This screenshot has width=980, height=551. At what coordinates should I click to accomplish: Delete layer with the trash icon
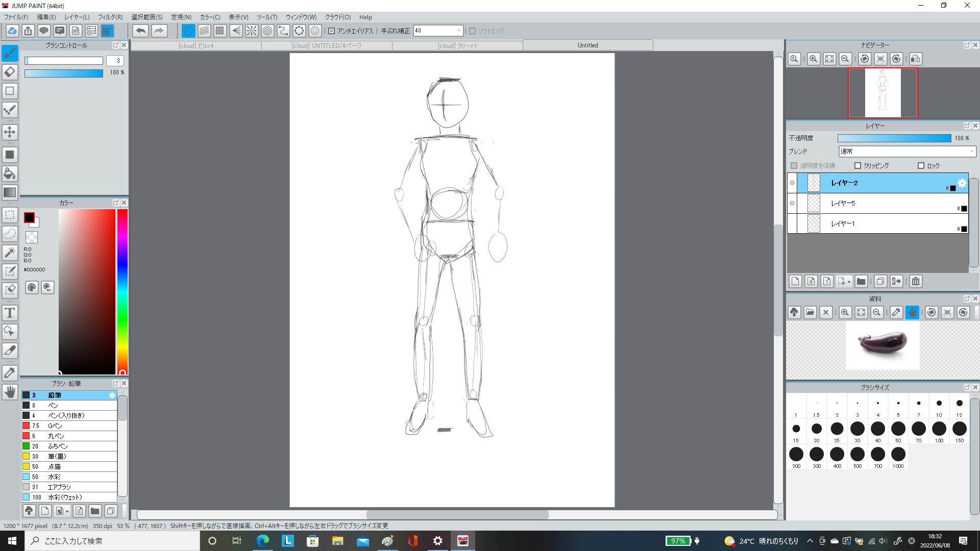(x=916, y=282)
